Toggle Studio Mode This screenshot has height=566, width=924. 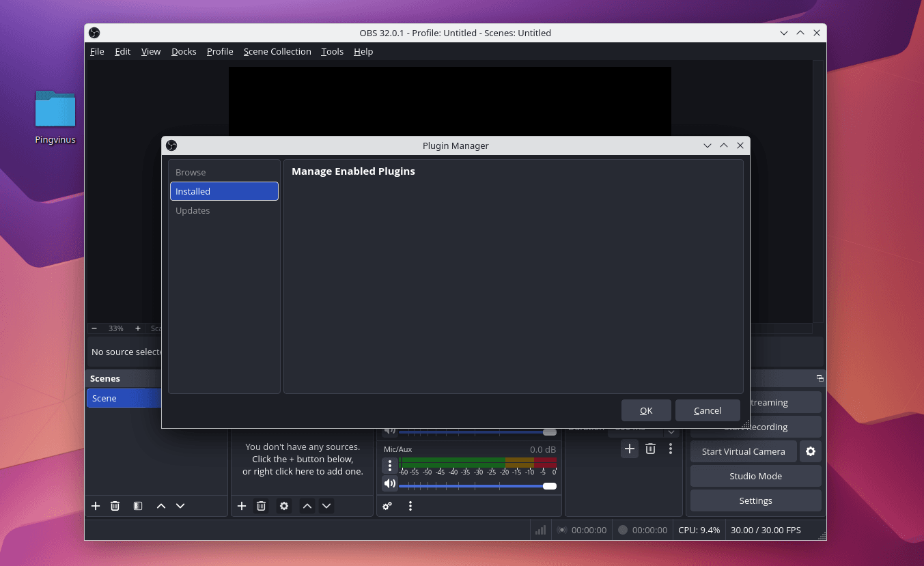click(755, 476)
